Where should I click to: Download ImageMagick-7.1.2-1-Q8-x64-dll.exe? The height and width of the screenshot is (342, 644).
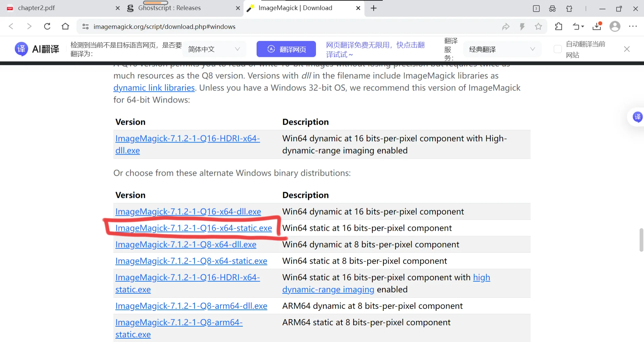(186, 244)
